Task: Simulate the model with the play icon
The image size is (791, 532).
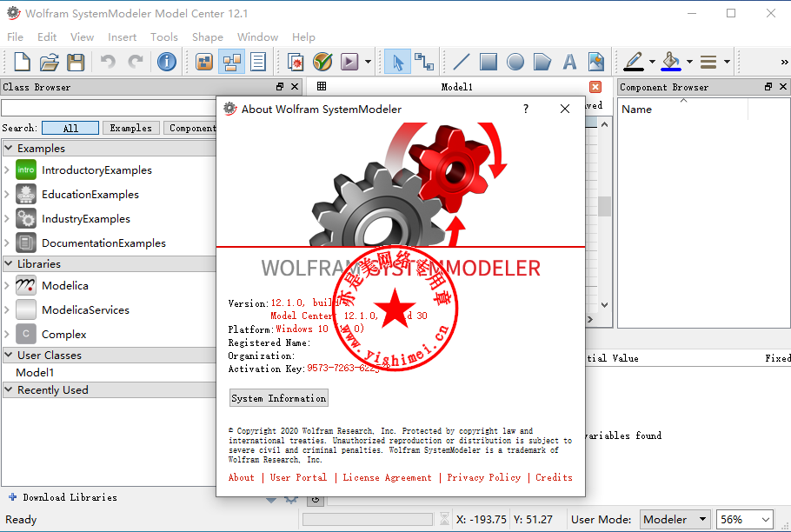Action: pyautogui.click(x=349, y=62)
